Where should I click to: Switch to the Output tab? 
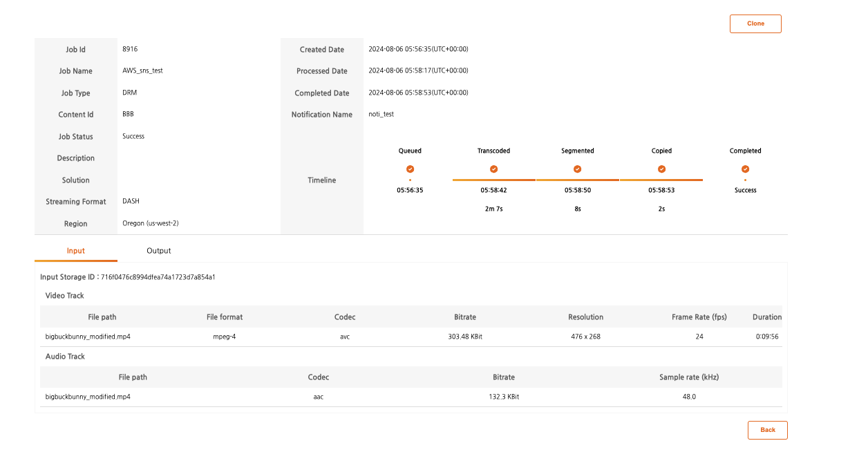tap(158, 251)
